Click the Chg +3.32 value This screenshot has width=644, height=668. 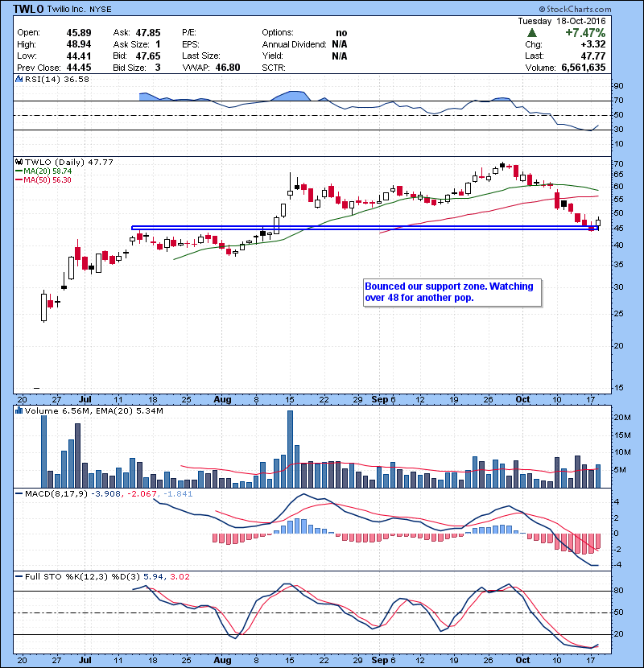592,44
